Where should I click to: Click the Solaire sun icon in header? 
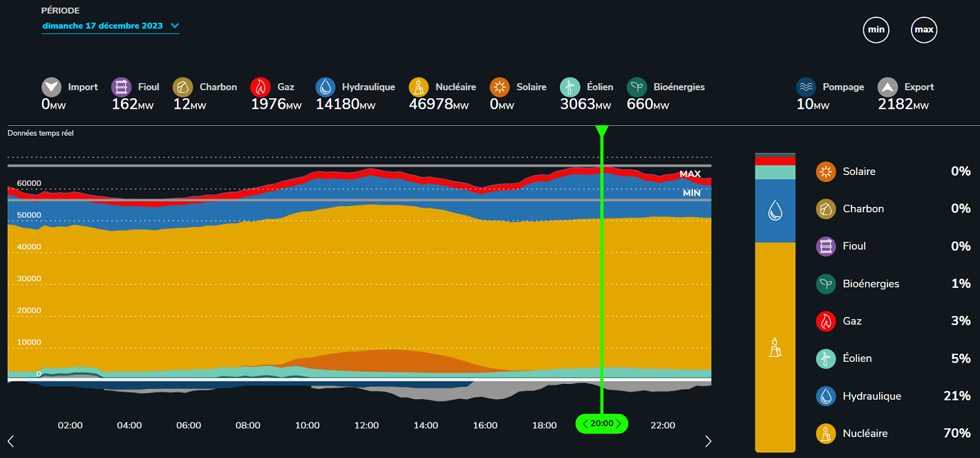coord(500,87)
